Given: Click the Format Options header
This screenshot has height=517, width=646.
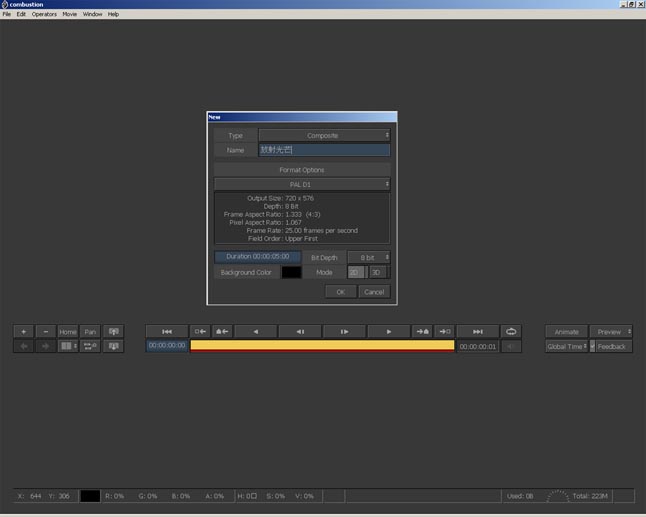Looking at the screenshot, I should [302, 170].
